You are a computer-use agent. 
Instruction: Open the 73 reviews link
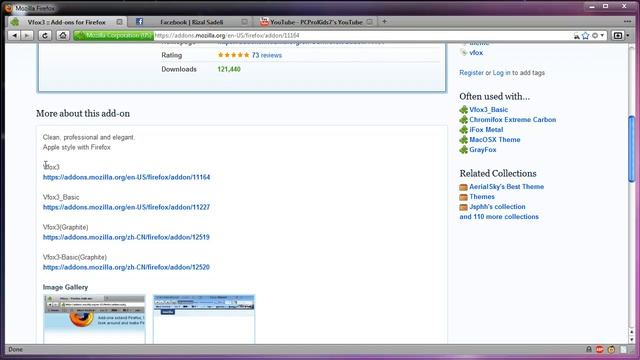[267, 55]
